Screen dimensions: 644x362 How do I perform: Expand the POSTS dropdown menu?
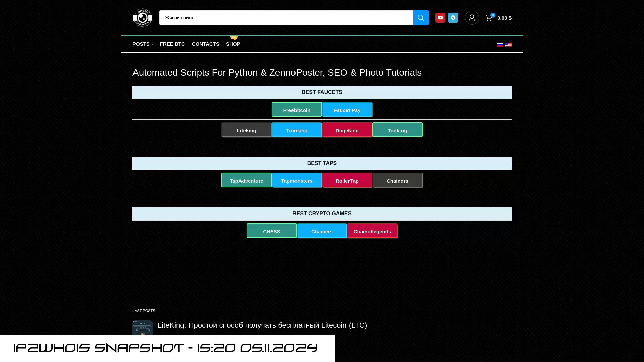143,44
